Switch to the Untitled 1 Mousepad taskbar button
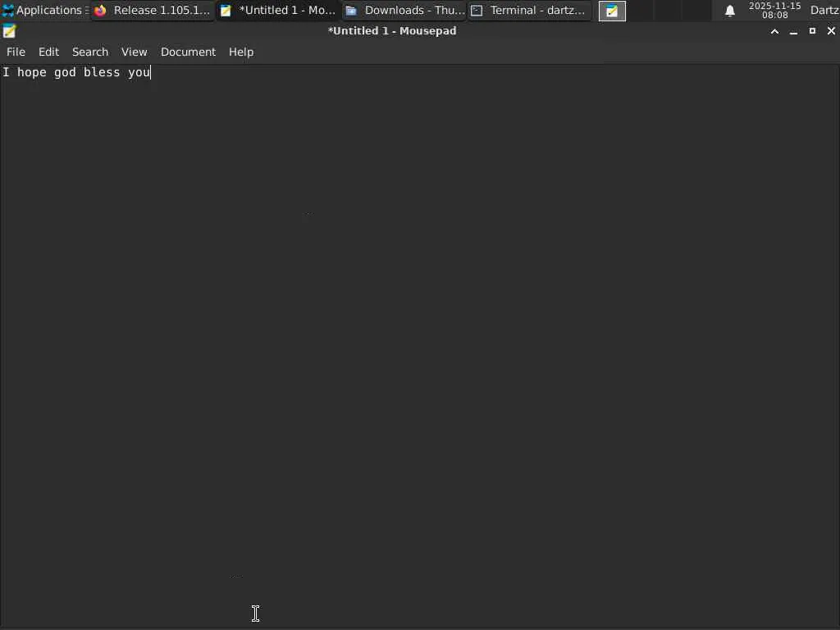 [x=279, y=10]
